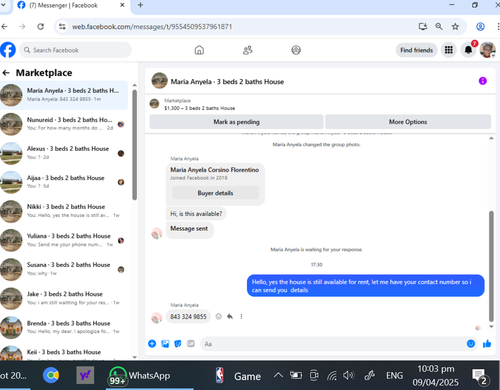
Task: Show hidden system tray icons
Action: tap(278, 375)
